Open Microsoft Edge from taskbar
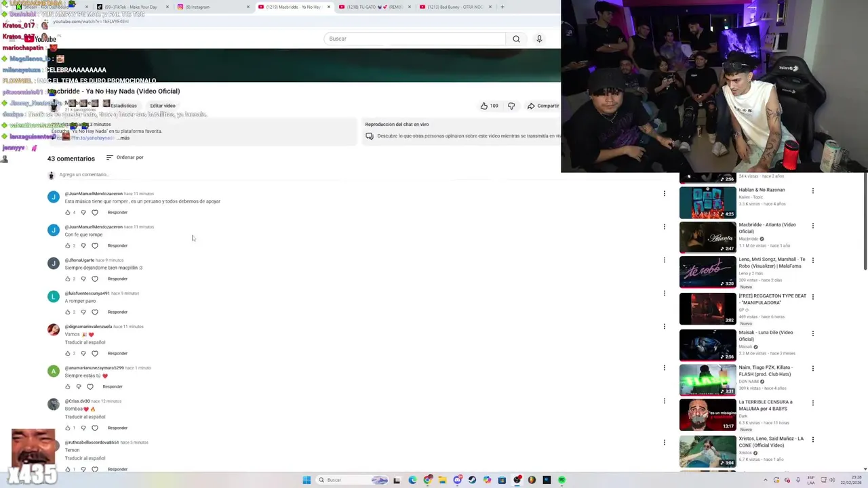The width and height of the screenshot is (868, 488). tap(412, 480)
